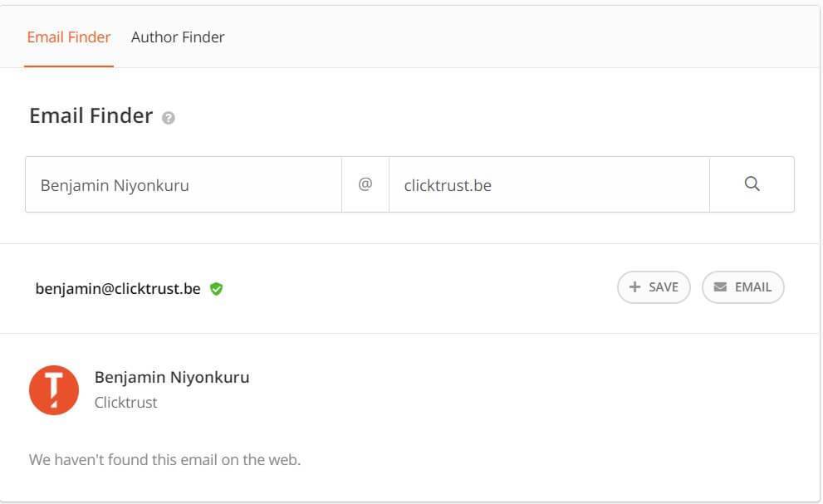This screenshot has width=823, height=504.
Task: Focus the domain field clicktrust.be
Action: point(549,184)
